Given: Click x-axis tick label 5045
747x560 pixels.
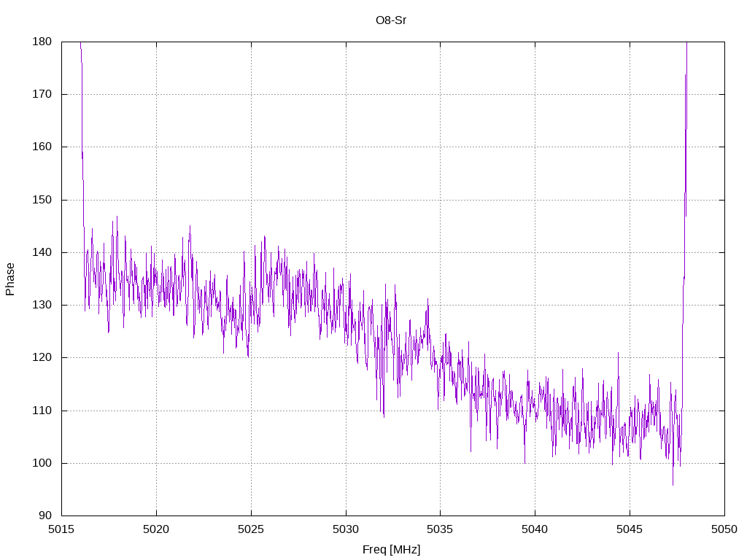Looking at the screenshot, I should point(630,529).
